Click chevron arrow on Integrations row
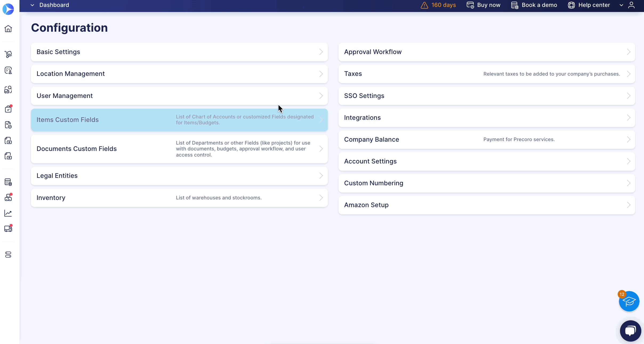Image resolution: width=644 pixels, height=344 pixels. 629,118
